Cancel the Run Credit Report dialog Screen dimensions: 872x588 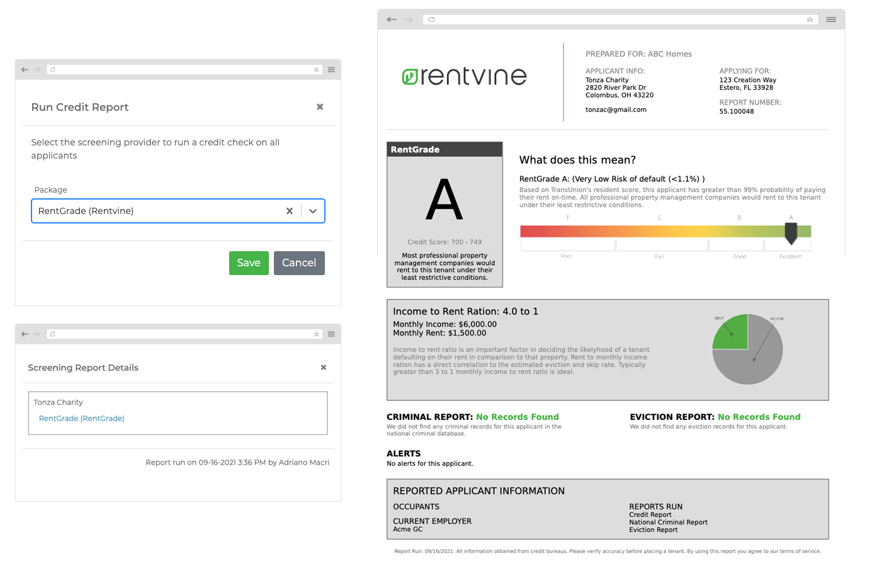299,263
